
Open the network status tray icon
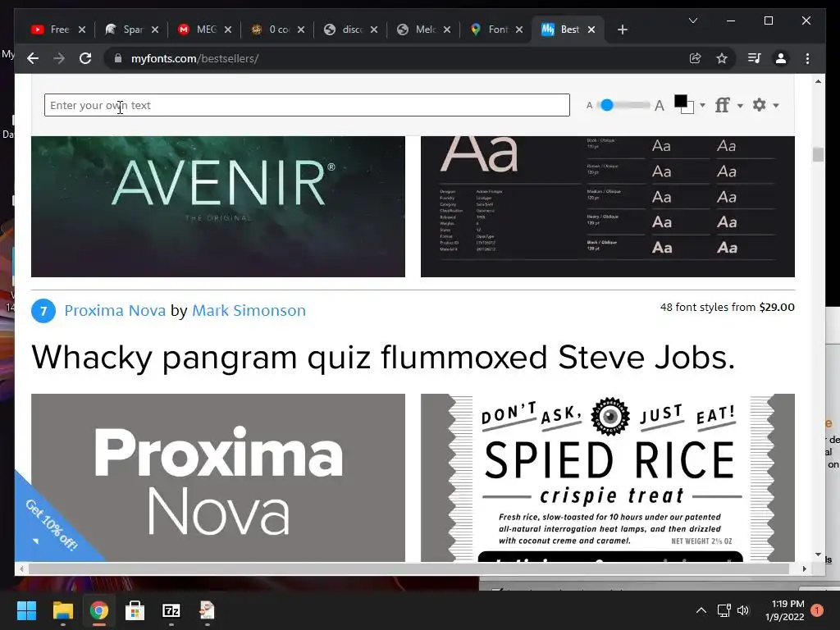coord(724,610)
